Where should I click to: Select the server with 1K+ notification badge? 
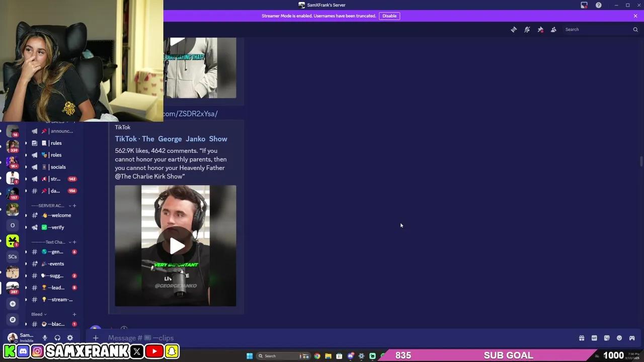(13, 162)
